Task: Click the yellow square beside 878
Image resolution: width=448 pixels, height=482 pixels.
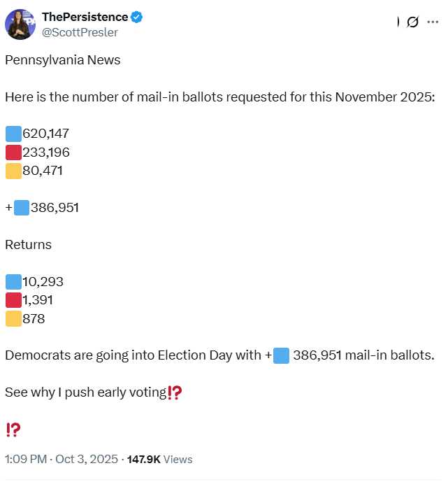Action: [13, 318]
